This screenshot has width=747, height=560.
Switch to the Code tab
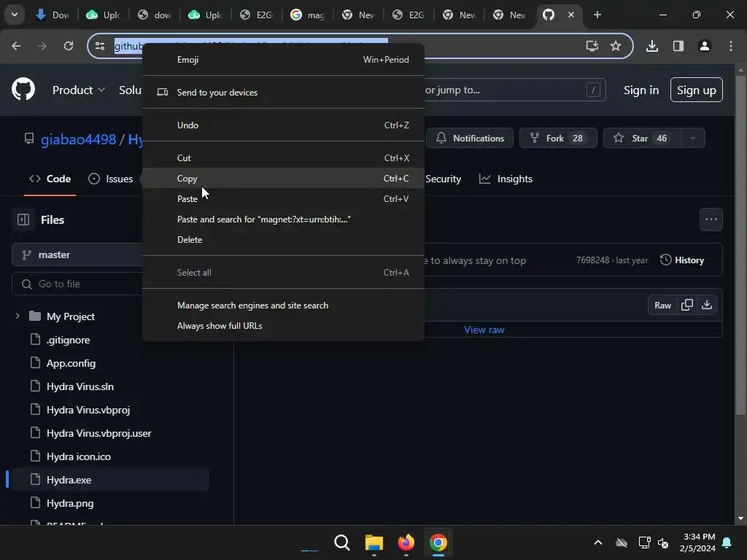(50, 179)
